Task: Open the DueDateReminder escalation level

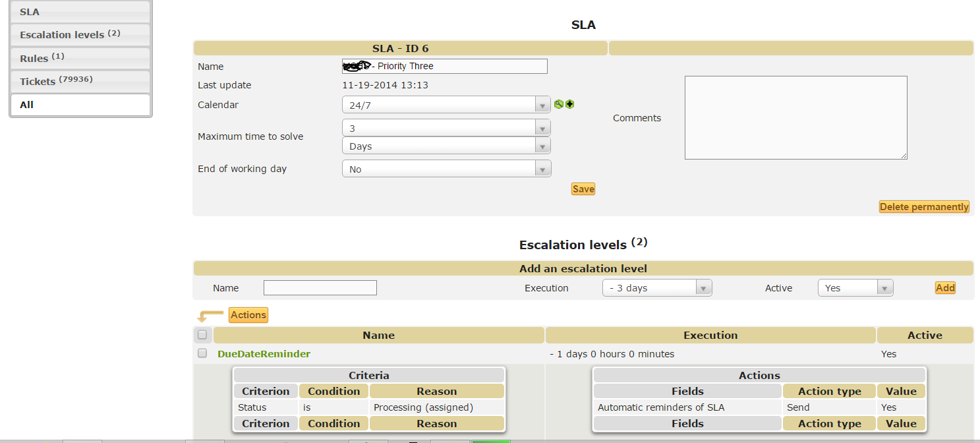Action: tap(264, 353)
